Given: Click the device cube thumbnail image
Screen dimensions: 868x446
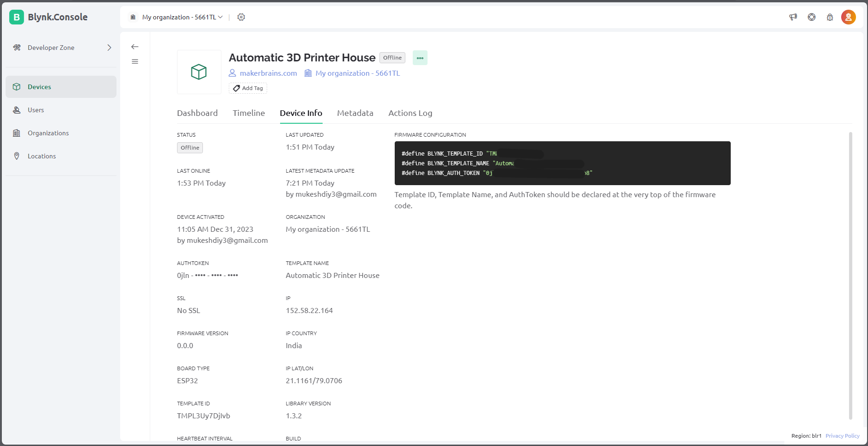Looking at the screenshot, I should tap(199, 72).
